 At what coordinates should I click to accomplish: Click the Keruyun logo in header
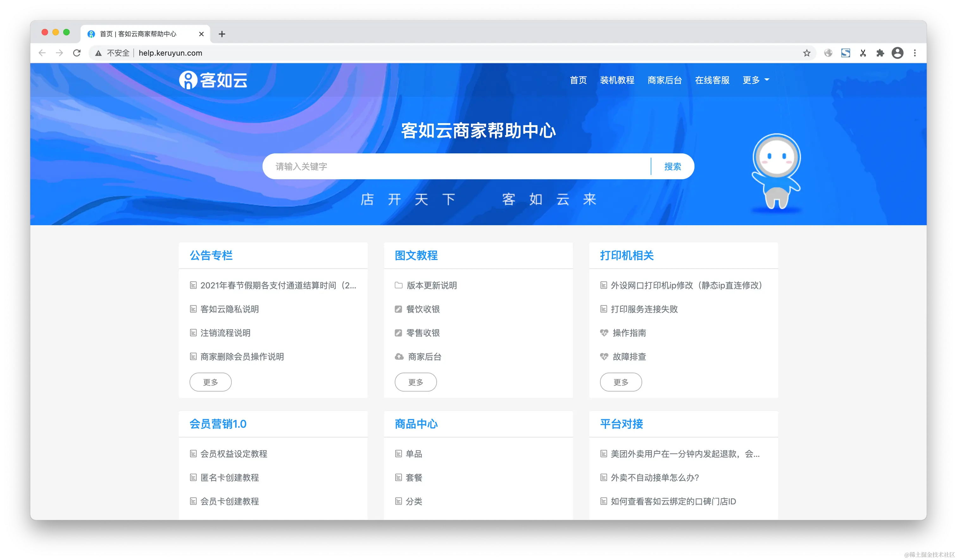(213, 80)
